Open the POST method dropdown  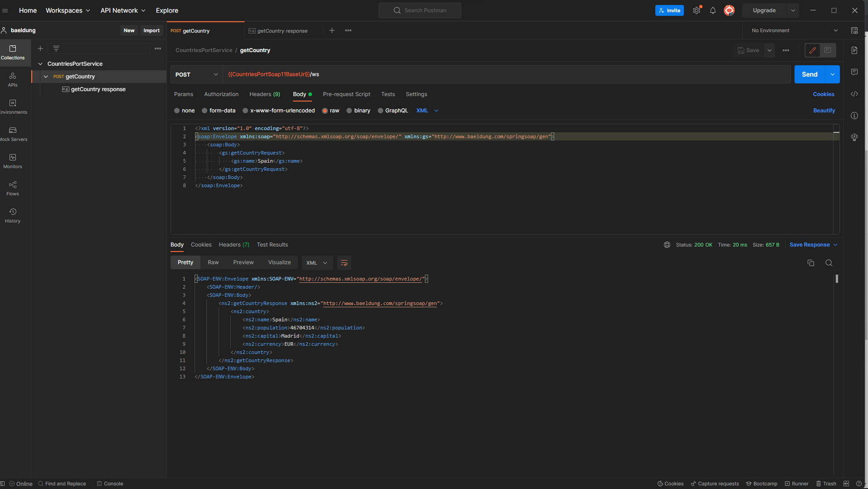tap(196, 74)
